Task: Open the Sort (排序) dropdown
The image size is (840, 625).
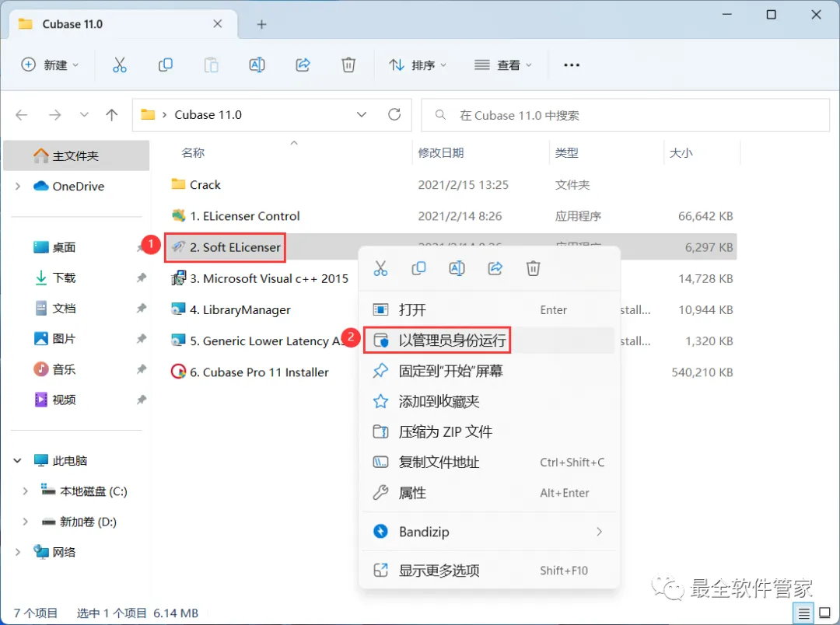Action: tap(418, 65)
